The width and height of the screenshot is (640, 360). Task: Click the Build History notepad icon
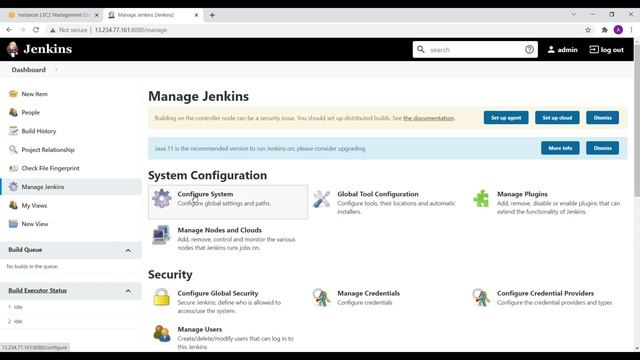(13, 131)
